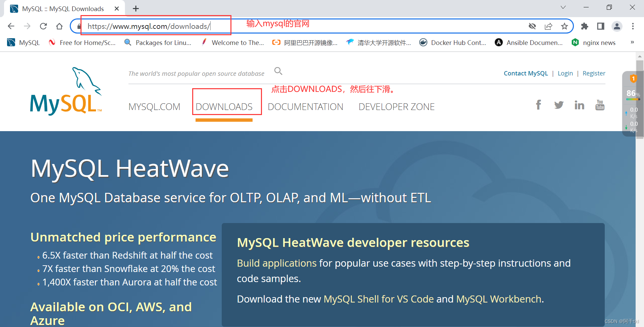The image size is (644, 327).
Task: Open the Ansible Documen... bookmark
Action: coord(529,43)
